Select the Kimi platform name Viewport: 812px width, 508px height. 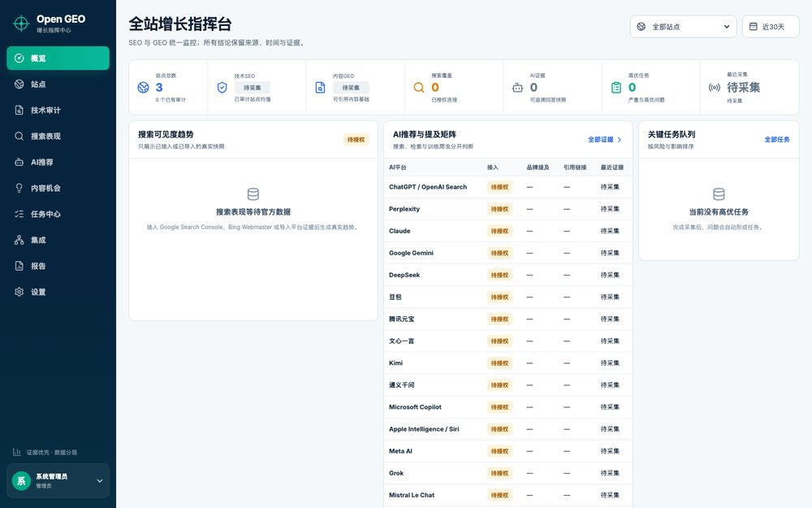[x=395, y=363]
